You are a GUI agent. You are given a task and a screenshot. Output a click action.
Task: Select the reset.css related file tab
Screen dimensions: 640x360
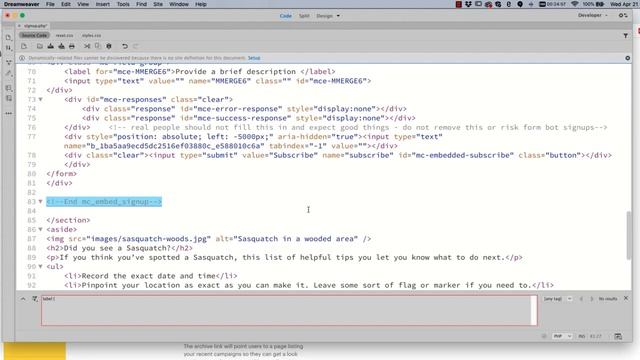(x=64, y=36)
